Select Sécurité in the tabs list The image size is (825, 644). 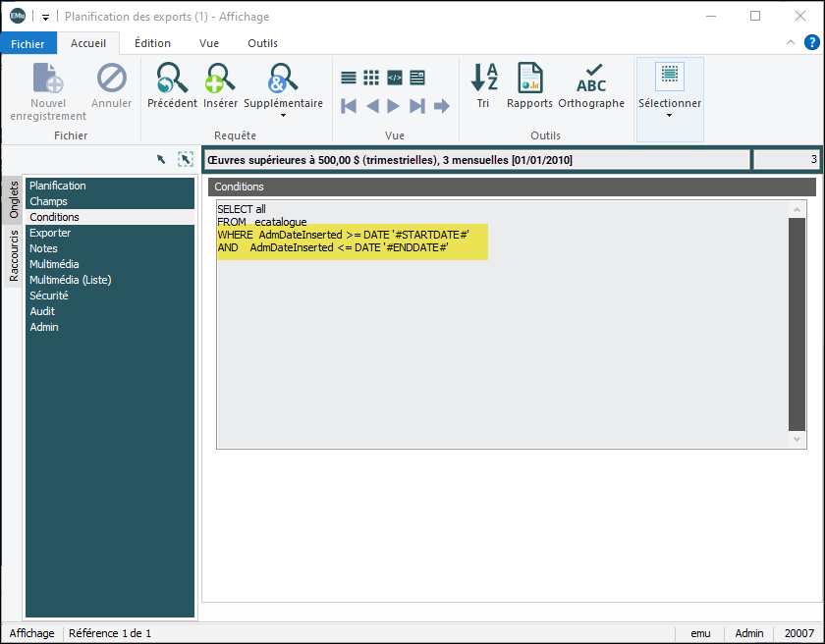49,295
